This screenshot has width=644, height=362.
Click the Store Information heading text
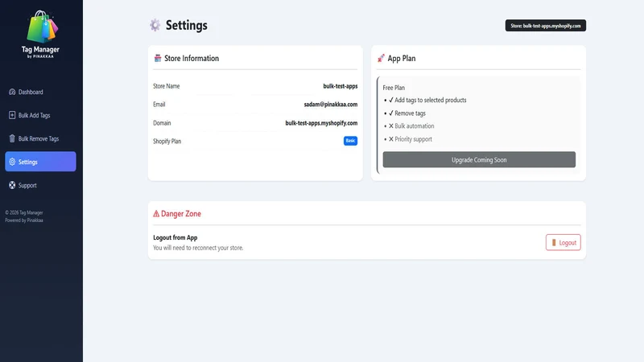click(x=192, y=58)
